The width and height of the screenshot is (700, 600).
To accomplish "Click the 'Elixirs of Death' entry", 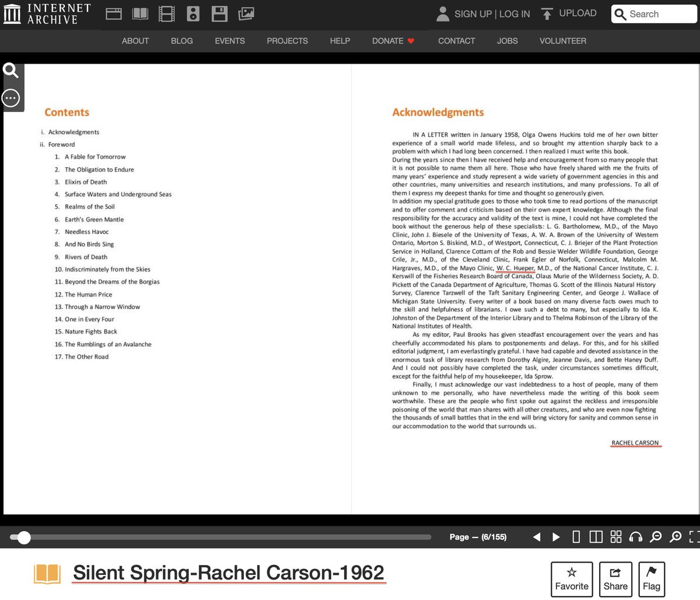I will [x=86, y=182].
